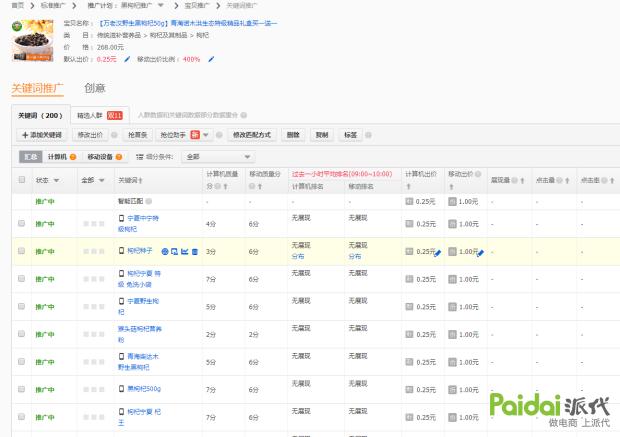Edit 移动出价比例 400% with the pencil icon
Image resolution: width=620 pixels, height=437 pixels.
point(211,59)
